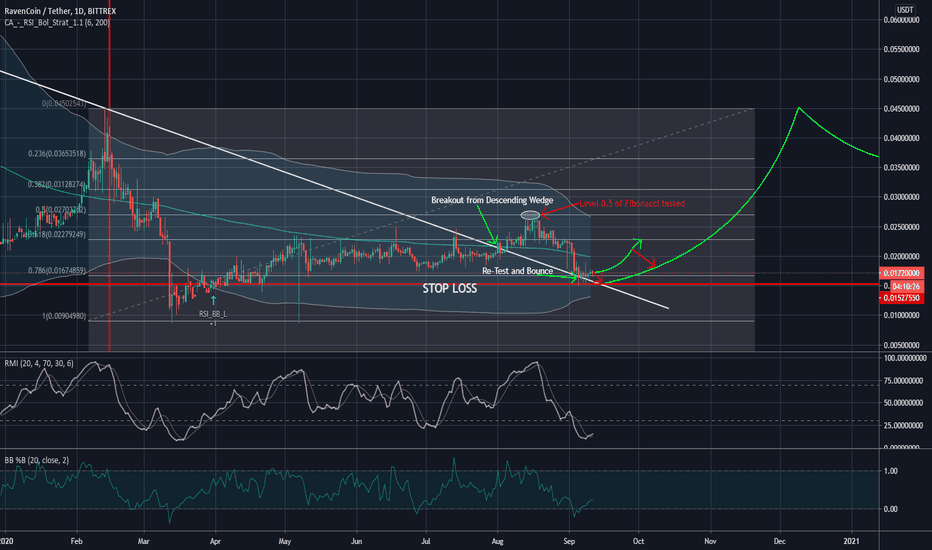Image resolution: width=932 pixels, height=550 pixels.
Task: Click the 1.00 BB %B scale label
Action: click(891, 471)
